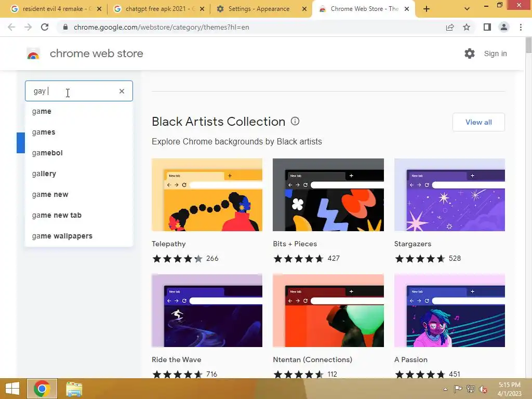Screen dimensions: 532x399
Task: Click in the store search field
Action: 79,91
